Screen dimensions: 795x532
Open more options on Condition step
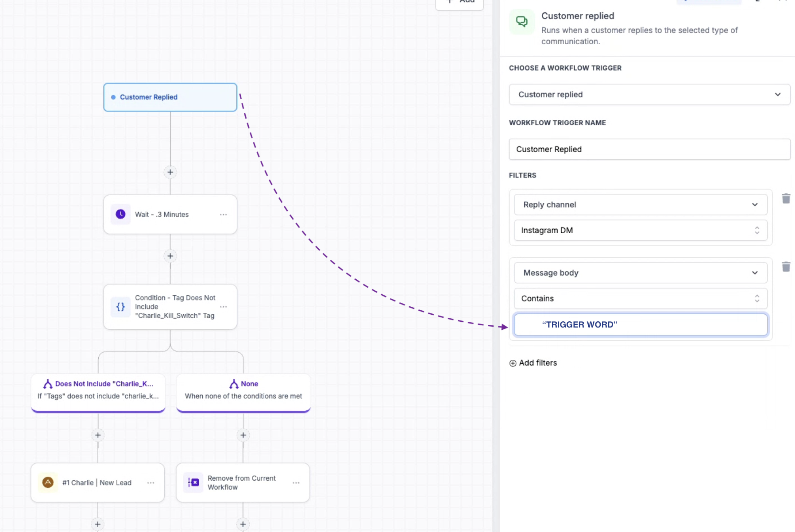(224, 307)
